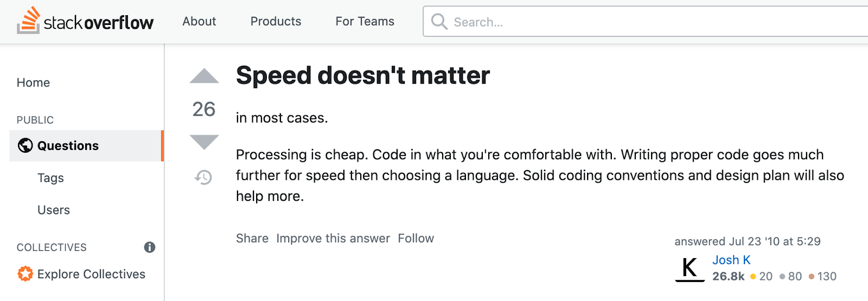Share this answer
The image size is (868, 301).
coord(252,239)
